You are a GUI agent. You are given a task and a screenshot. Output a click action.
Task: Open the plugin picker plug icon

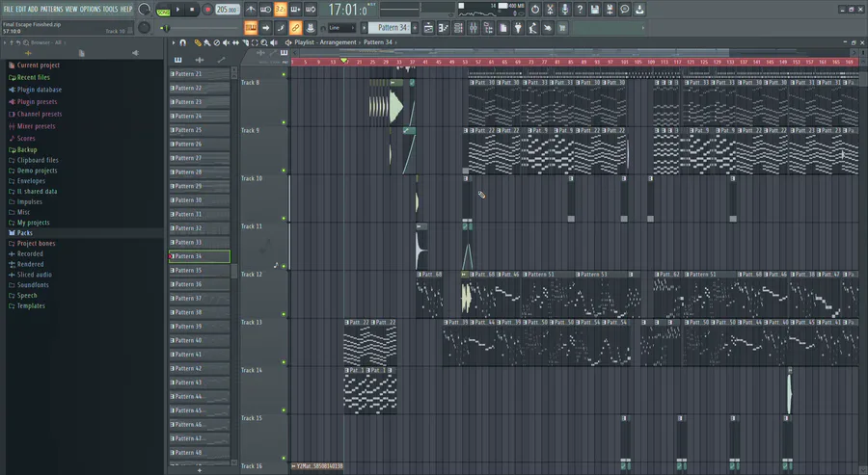pos(518,28)
